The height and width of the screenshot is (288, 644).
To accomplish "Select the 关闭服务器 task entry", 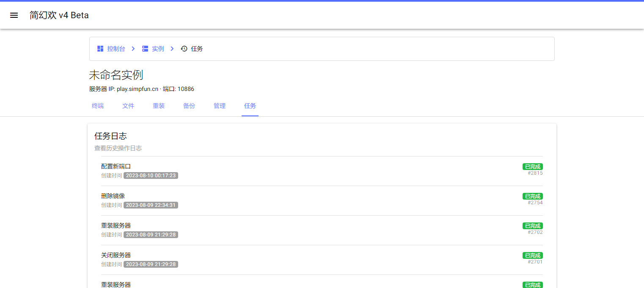I will tap(116, 255).
